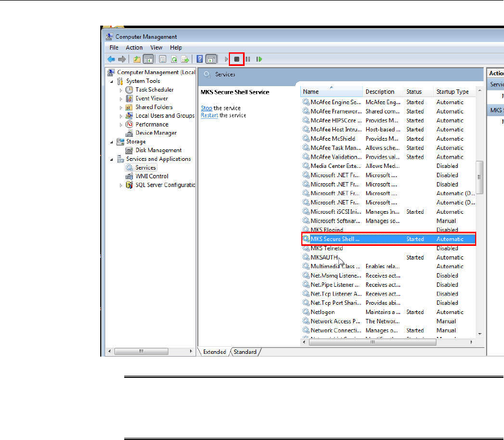The width and height of the screenshot is (504, 440).
Task: Click services list scroll down arrow
Action: (479, 334)
